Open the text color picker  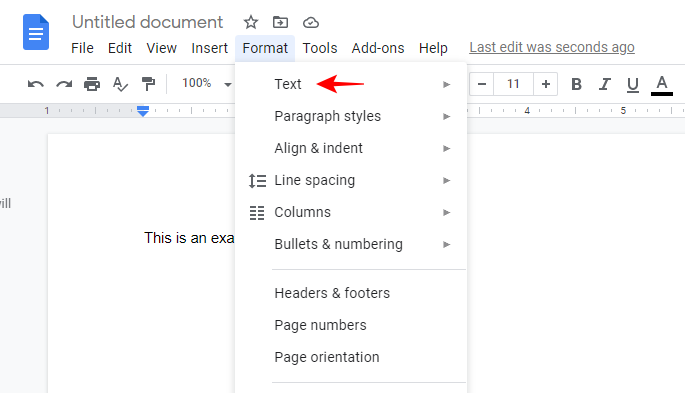(662, 85)
